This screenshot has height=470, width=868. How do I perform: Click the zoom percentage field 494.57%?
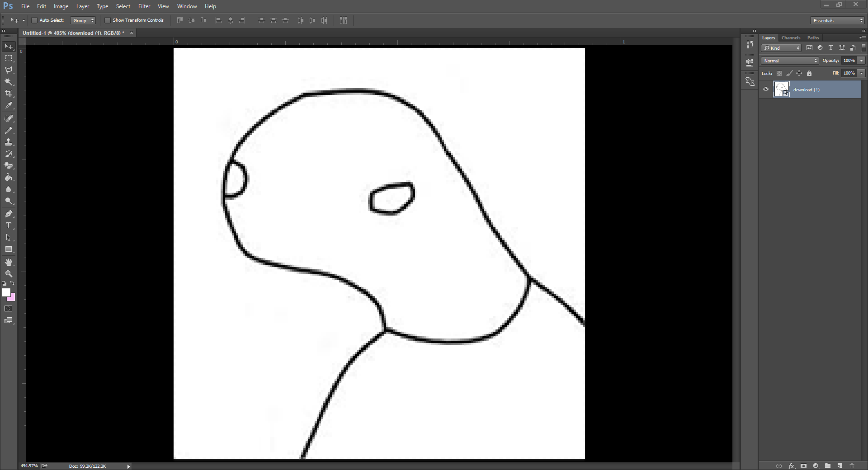point(29,466)
